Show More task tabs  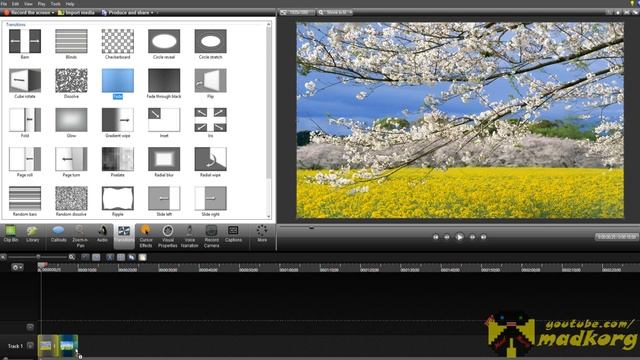(x=262, y=234)
